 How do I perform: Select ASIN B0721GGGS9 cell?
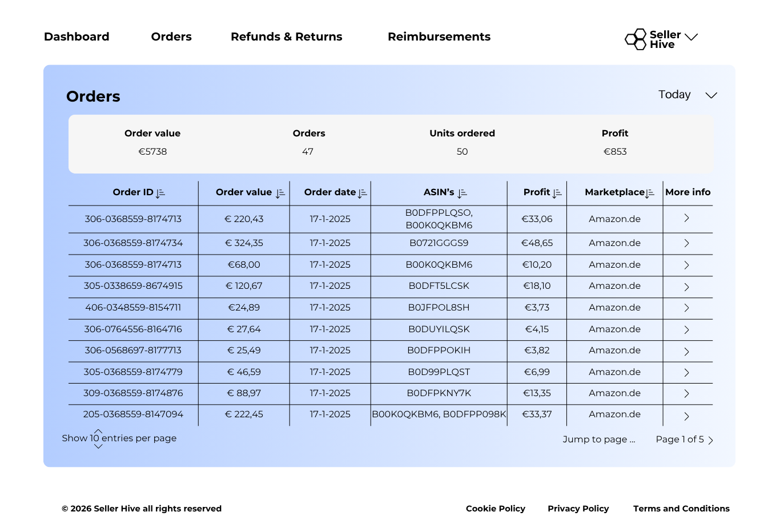(x=439, y=243)
